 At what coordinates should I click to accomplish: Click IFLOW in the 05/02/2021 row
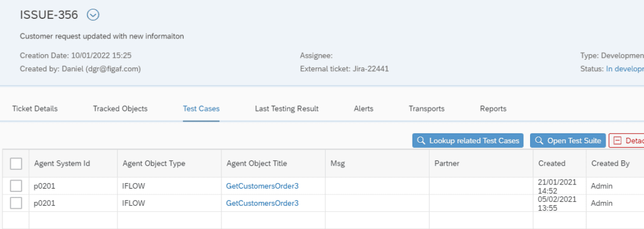tap(133, 203)
